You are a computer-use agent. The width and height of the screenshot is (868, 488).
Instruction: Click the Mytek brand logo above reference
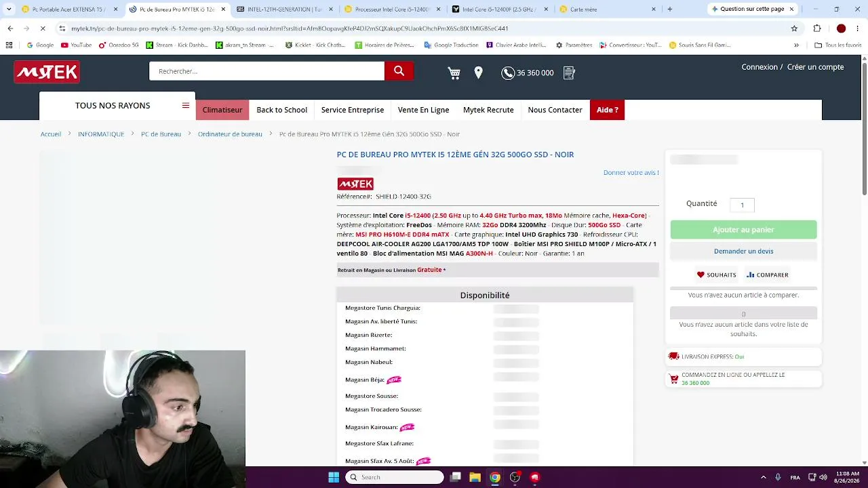tap(355, 184)
